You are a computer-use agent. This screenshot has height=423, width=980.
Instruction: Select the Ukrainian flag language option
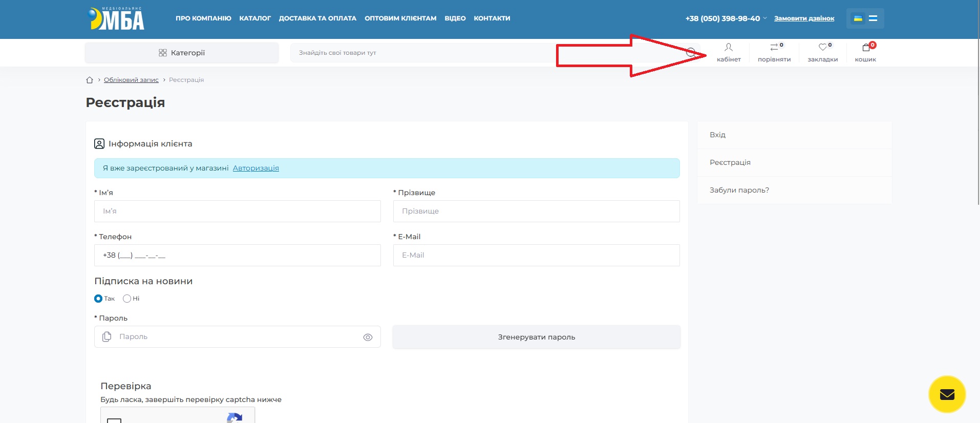tap(858, 18)
